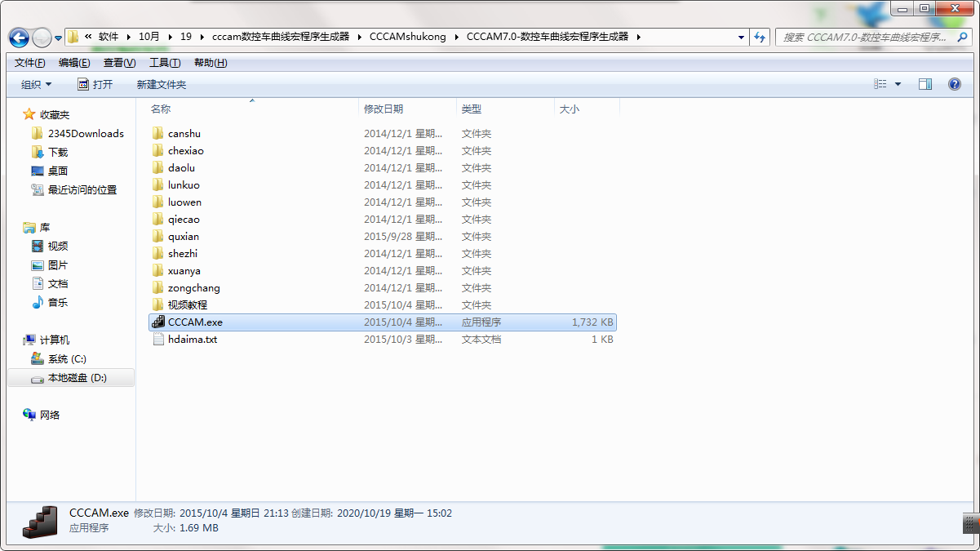Click the 新建文件夹 button
This screenshot has height=551, width=980.
pos(162,84)
